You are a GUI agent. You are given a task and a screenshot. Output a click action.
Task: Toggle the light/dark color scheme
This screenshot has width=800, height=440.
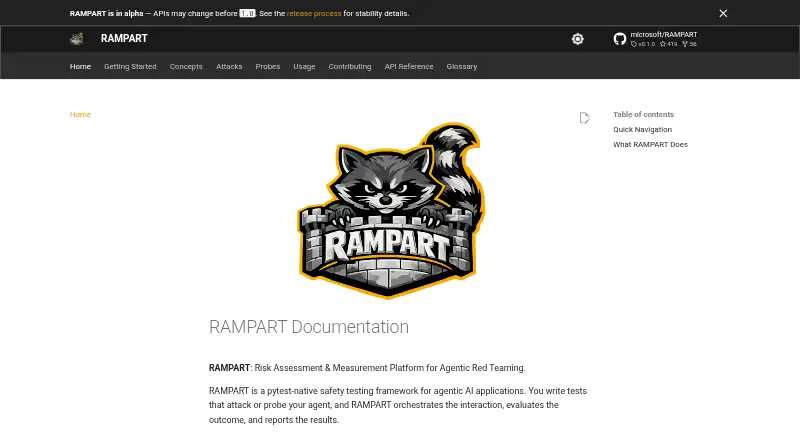pyautogui.click(x=578, y=39)
